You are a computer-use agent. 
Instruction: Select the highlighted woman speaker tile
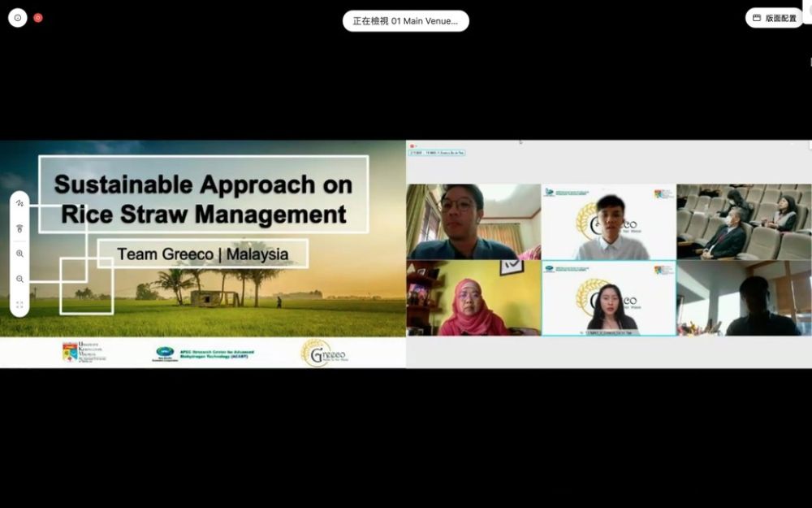click(608, 298)
